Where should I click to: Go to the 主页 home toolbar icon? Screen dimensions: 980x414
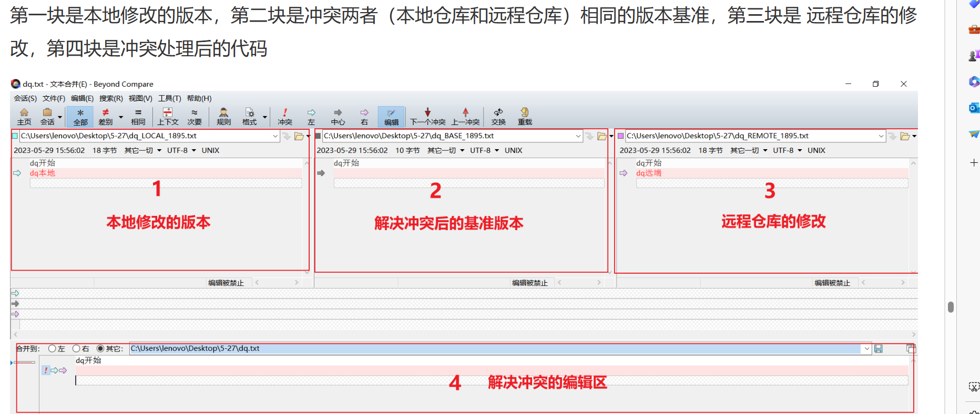[24, 117]
